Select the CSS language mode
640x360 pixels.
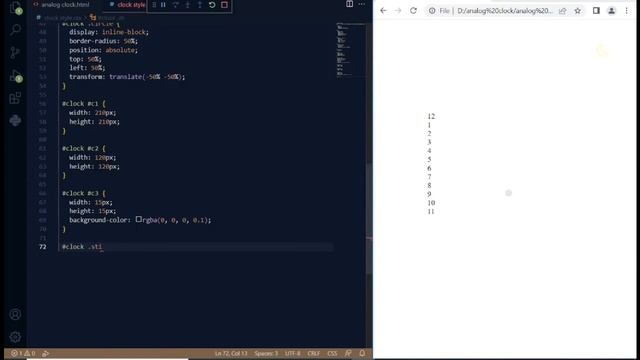pyautogui.click(x=332, y=353)
